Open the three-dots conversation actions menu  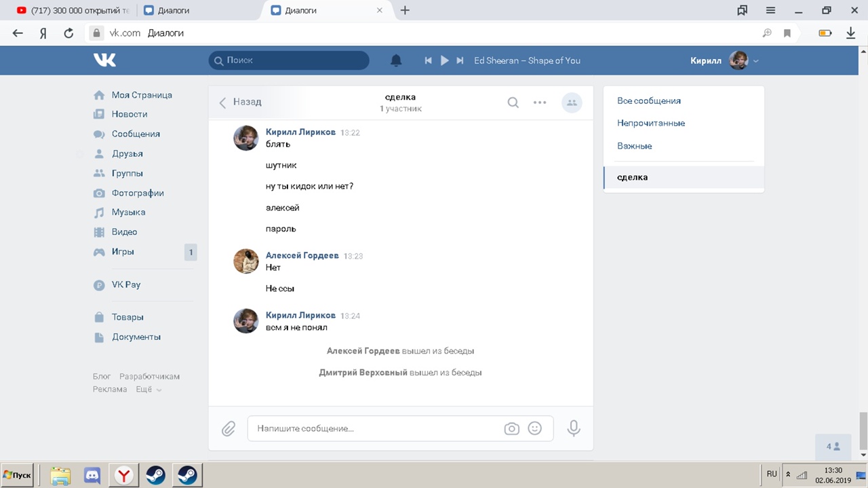coord(540,102)
